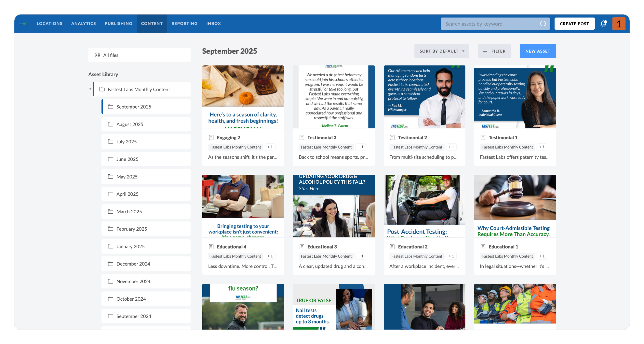The image size is (644, 344).
Task: Expand +1 tags on Educational 4
Action: click(x=270, y=256)
